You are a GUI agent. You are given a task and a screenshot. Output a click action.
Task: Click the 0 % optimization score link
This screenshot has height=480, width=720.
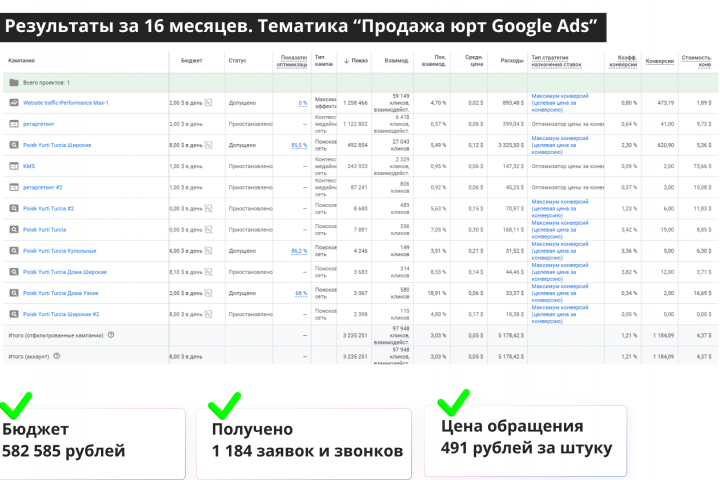[303, 103]
